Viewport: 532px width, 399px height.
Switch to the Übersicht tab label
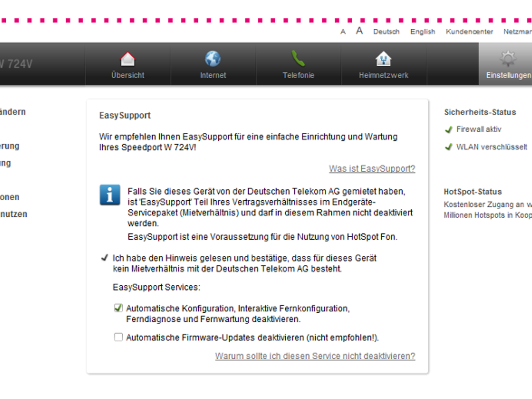(128, 75)
